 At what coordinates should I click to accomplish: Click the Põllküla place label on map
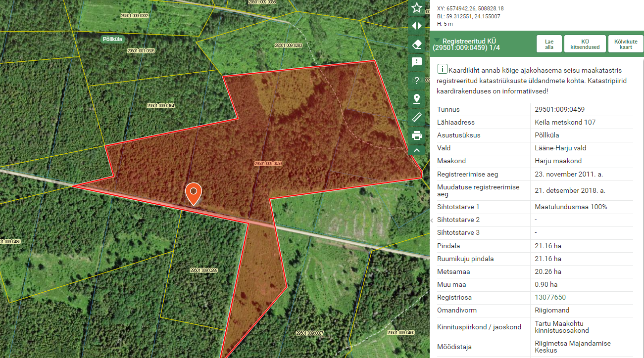coord(112,39)
